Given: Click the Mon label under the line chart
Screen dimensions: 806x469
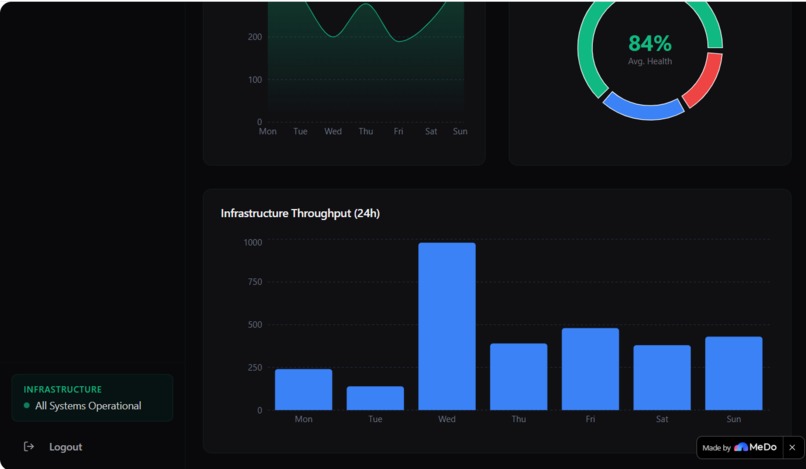Looking at the screenshot, I should (x=267, y=131).
